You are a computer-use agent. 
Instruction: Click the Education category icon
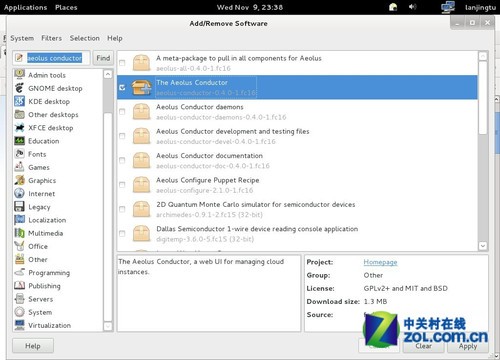20,141
